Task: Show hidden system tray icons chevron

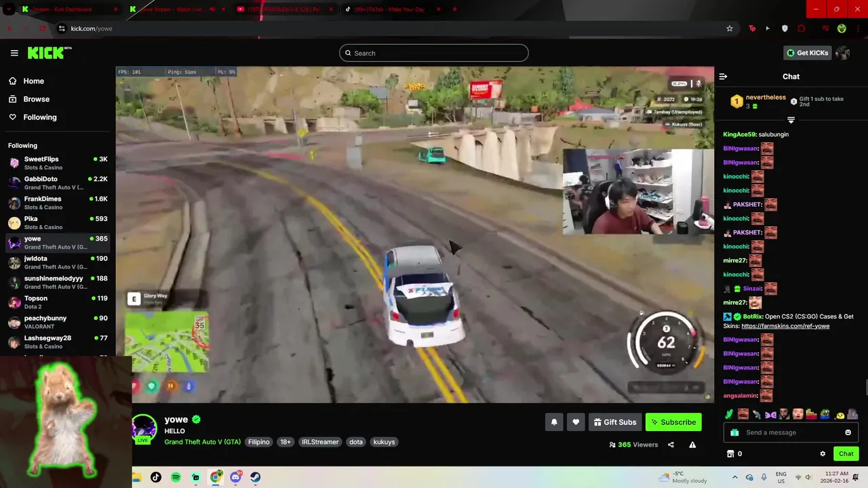Action: pyautogui.click(x=734, y=477)
